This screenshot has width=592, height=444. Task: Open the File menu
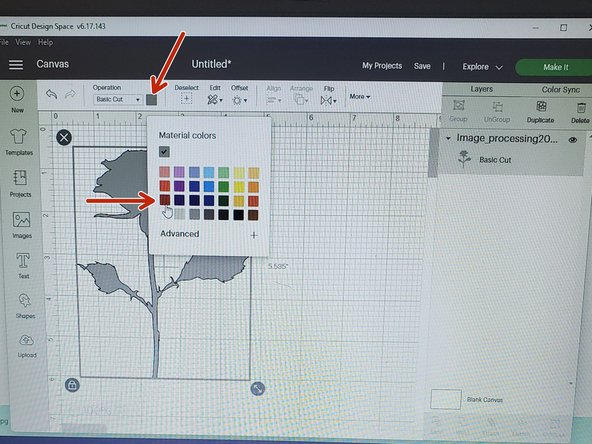(4, 42)
